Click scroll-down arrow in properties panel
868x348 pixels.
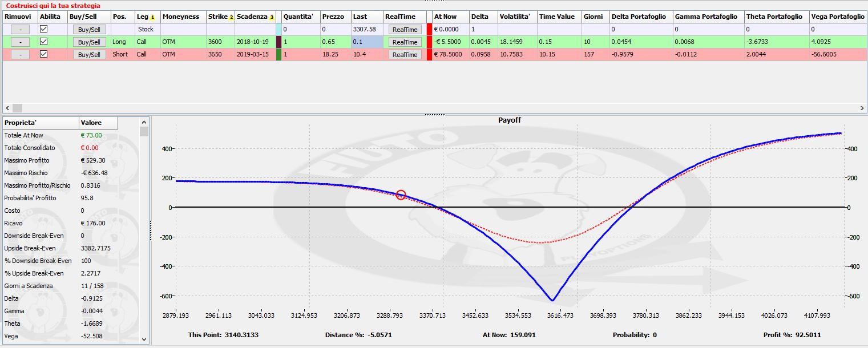pos(144,339)
